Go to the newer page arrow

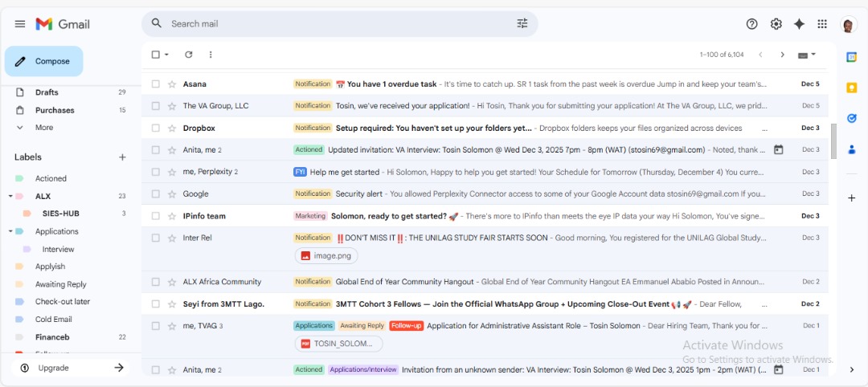760,54
